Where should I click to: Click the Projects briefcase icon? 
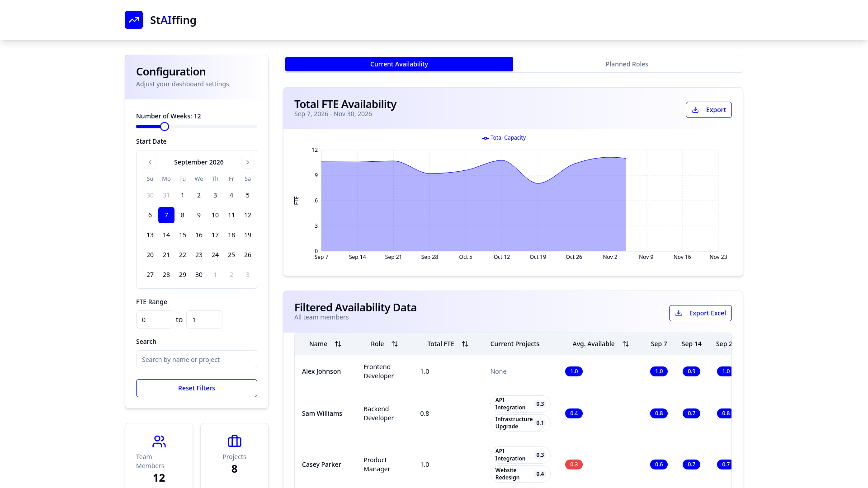[x=235, y=441]
